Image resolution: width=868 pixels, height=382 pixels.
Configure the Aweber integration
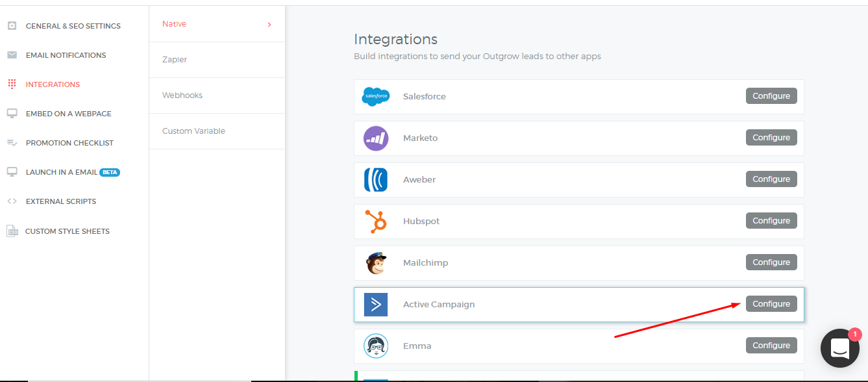771,179
